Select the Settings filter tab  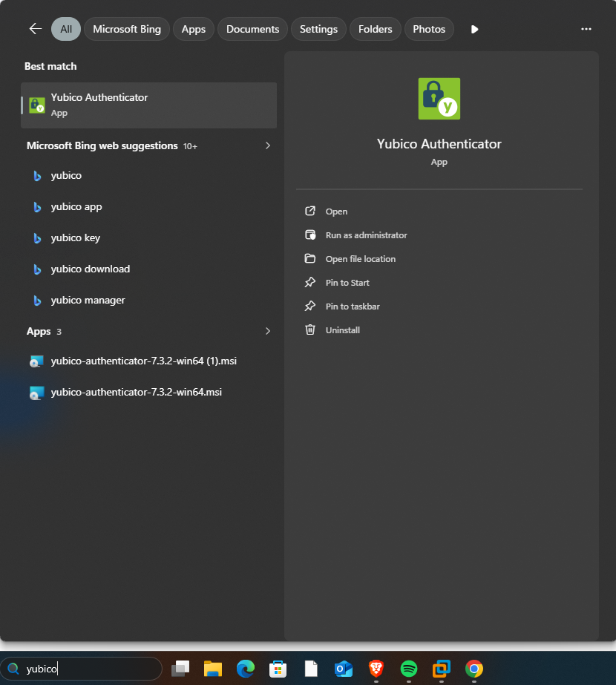(x=318, y=29)
